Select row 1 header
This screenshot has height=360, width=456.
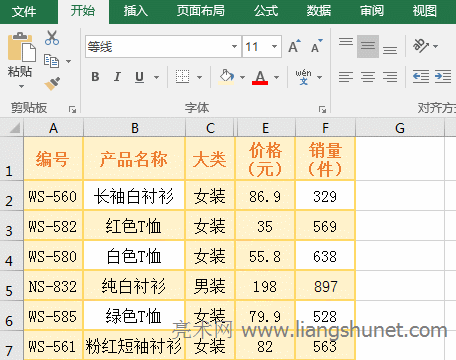click(x=12, y=159)
